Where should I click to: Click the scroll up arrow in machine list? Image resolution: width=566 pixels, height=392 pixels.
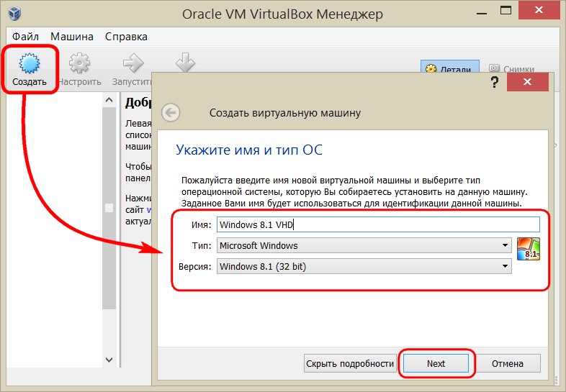(109, 100)
